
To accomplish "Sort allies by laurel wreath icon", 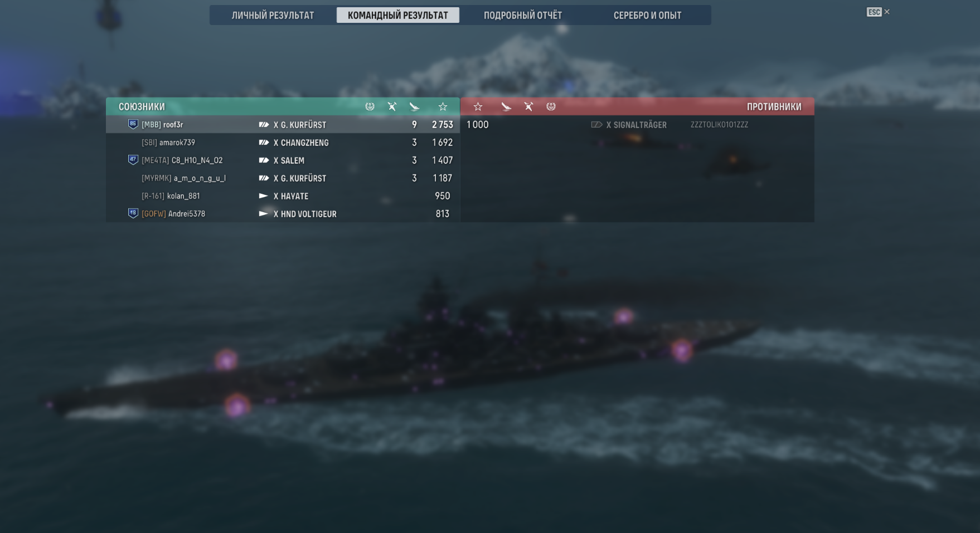I will pyautogui.click(x=370, y=106).
